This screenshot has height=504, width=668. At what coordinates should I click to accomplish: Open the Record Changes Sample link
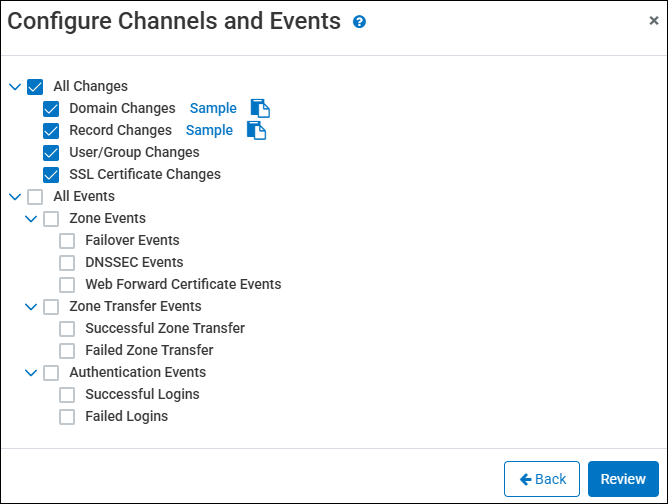pyautogui.click(x=209, y=130)
